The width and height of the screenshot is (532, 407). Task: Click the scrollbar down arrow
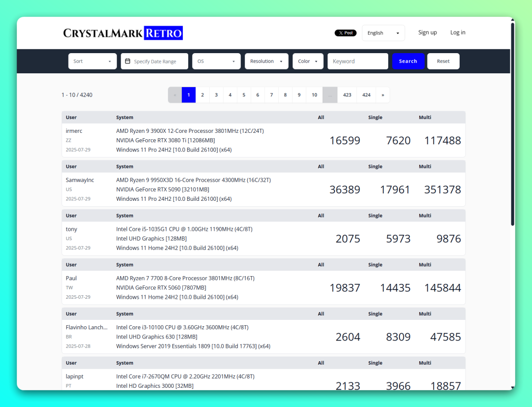click(x=513, y=387)
